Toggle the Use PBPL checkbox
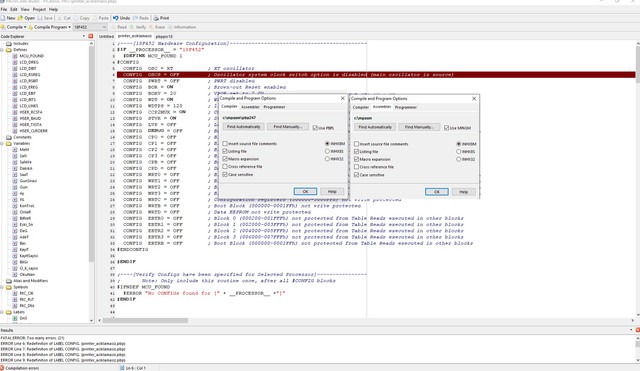 coord(315,128)
